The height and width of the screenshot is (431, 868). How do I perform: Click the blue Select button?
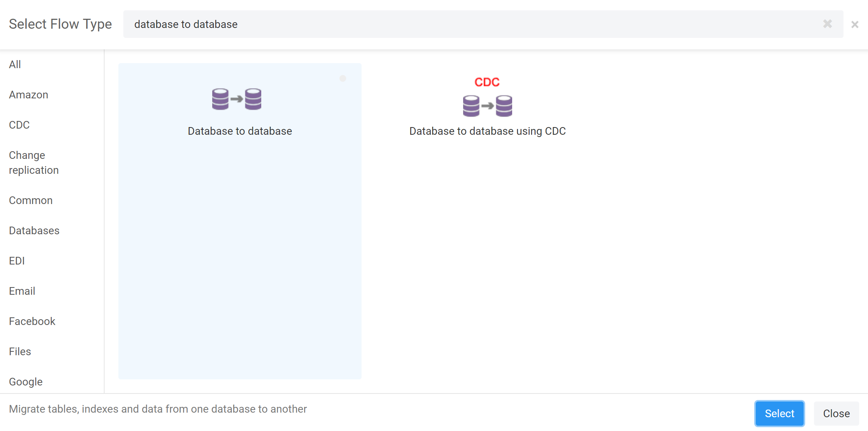point(780,413)
